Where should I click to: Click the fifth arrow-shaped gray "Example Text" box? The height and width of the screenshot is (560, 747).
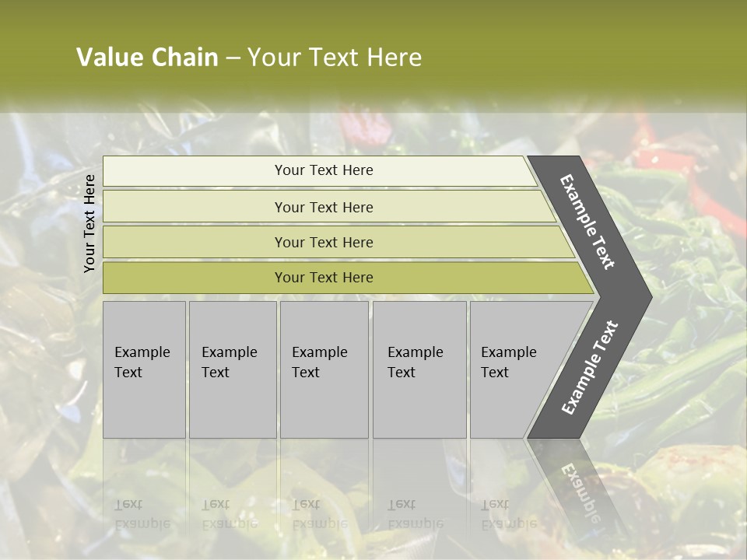(514, 369)
